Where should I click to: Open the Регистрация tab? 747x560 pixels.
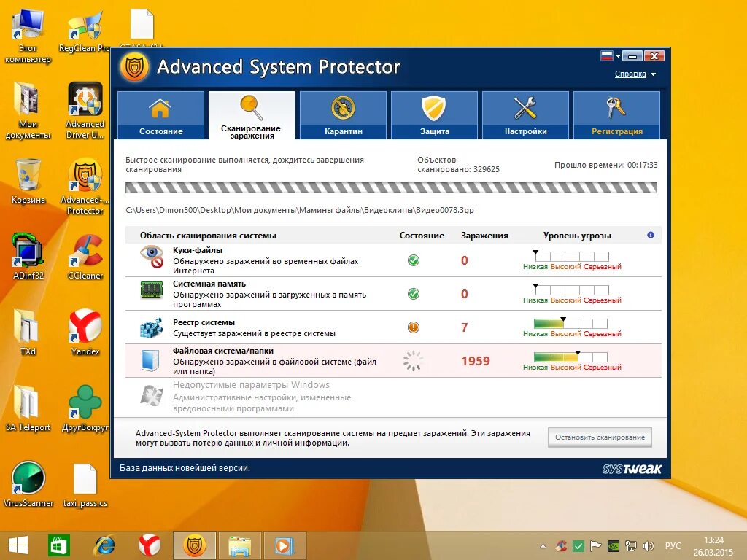click(616, 115)
